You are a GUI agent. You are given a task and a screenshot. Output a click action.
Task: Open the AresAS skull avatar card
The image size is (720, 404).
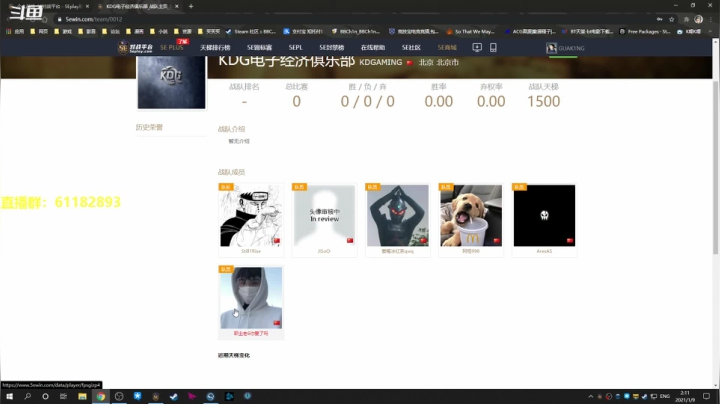coord(544,215)
